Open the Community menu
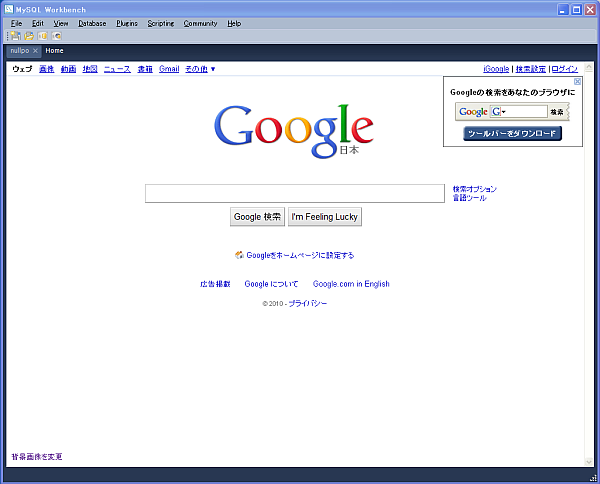Viewport: 600px width, 484px height. (200, 24)
